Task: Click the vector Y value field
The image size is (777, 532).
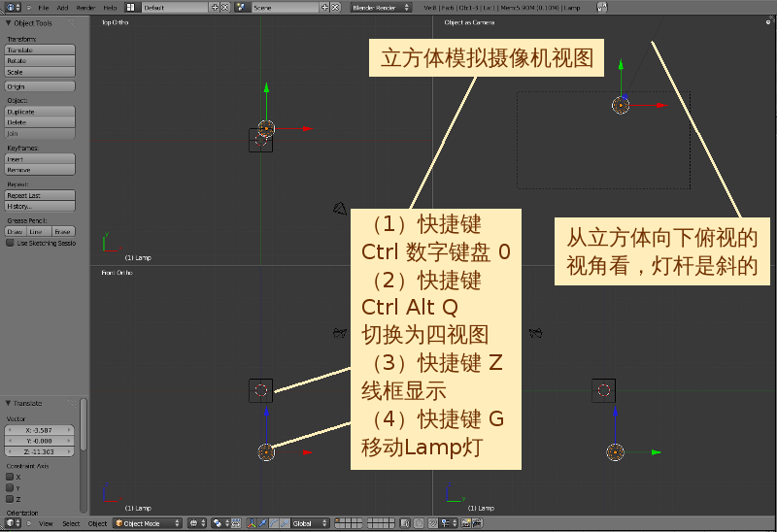Action: pos(39,441)
